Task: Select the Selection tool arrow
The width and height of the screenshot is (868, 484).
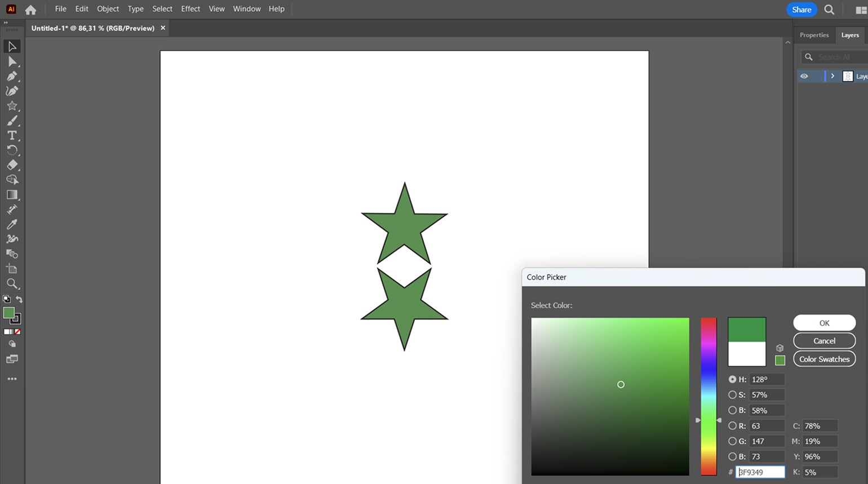Action: tap(12, 46)
